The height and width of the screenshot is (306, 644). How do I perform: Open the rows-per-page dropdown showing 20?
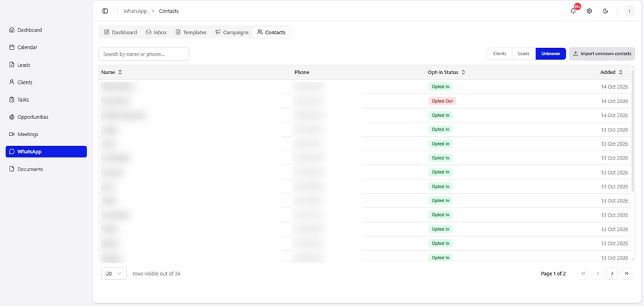click(x=114, y=274)
